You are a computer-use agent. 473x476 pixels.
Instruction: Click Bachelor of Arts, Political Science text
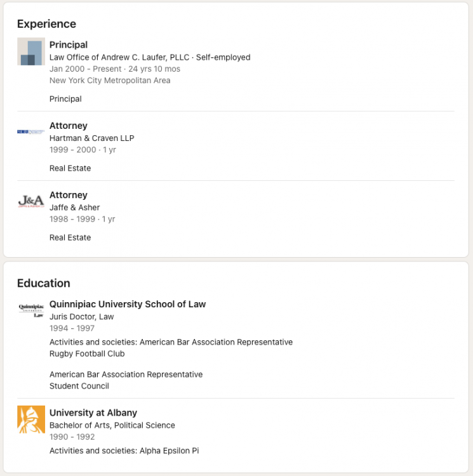[x=112, y=425]
